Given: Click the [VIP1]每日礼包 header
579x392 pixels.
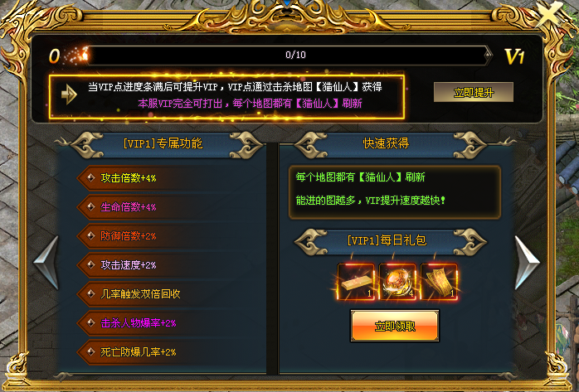Looking at the screenshot, I should (387, 240).
